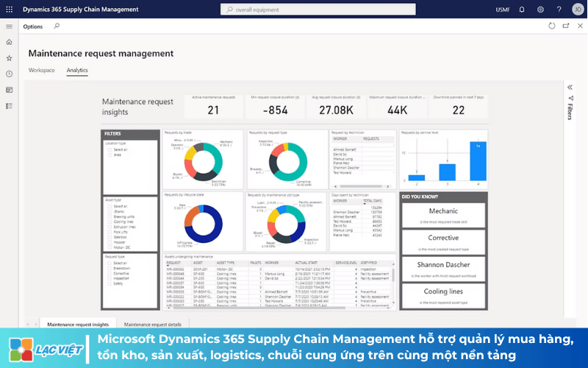Screen dimensions: 588x368
Task: Open Recent clock icon in sidebar
Action: 9,74
